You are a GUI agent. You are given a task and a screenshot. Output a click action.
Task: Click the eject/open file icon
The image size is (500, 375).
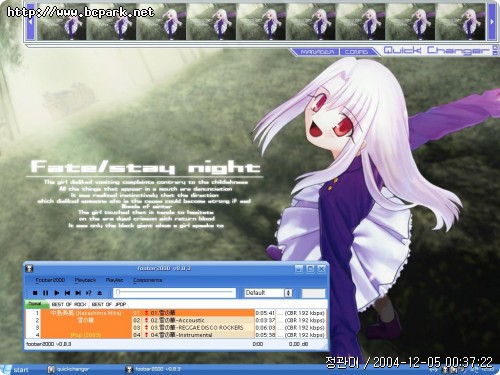tap(99, 293)
